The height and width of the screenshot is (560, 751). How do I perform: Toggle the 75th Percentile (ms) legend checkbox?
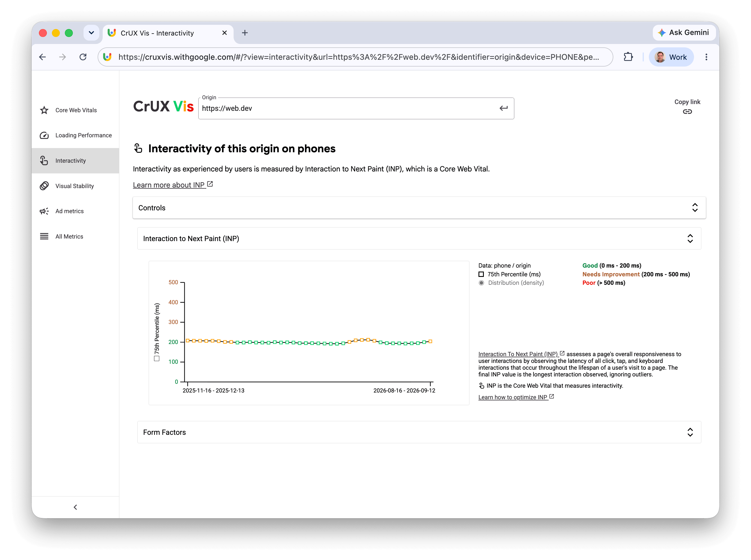tap(481, 274)
